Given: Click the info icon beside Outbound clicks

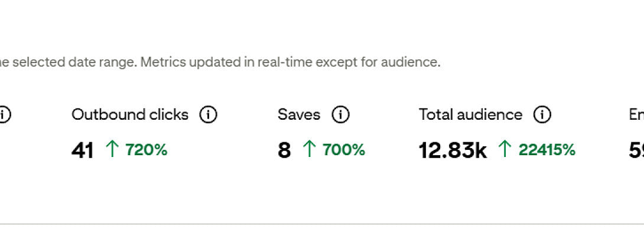Looking at the screenshot, I should [208, 114].
